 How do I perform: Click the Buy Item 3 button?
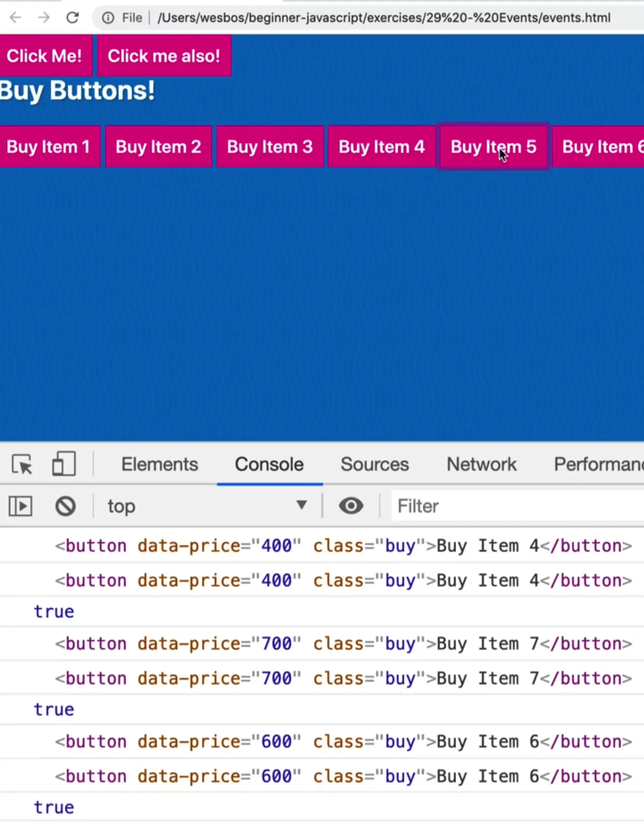pyautogui.click(x=269, y=147)
